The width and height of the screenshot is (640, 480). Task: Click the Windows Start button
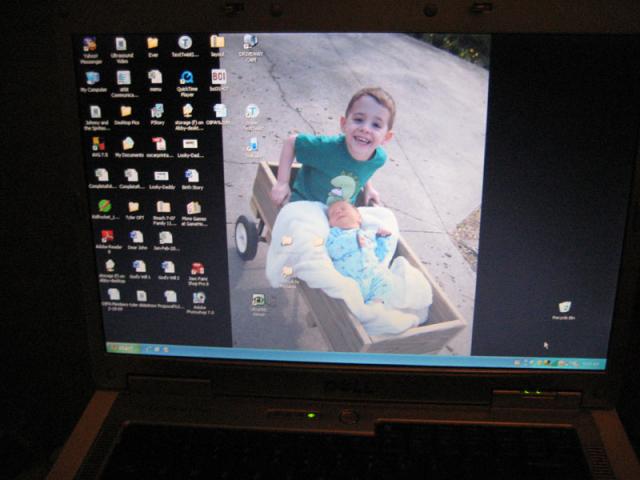click(123, 348)
